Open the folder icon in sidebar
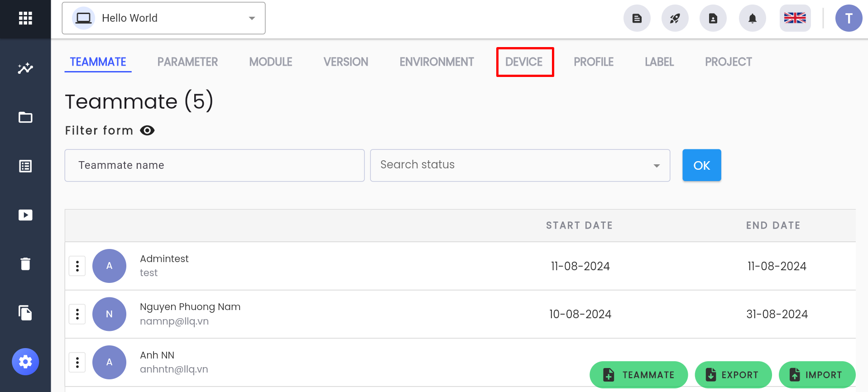Viewport: 868px width, 392px height. point(25,117)
